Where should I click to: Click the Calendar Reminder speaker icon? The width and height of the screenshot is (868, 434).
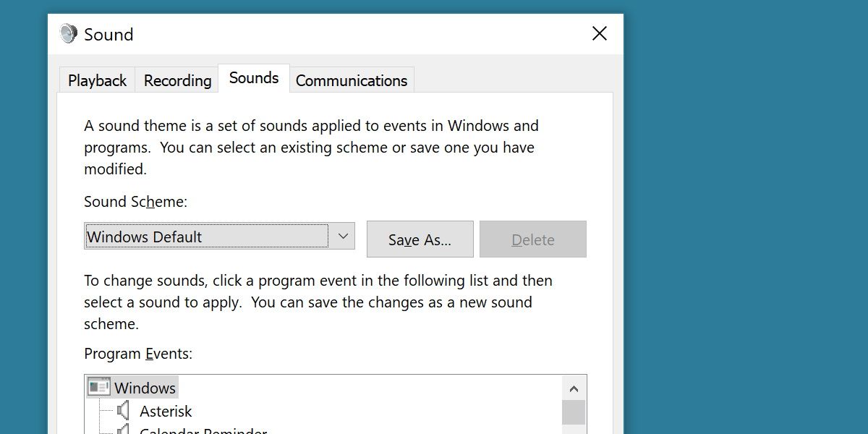point(124,430)
